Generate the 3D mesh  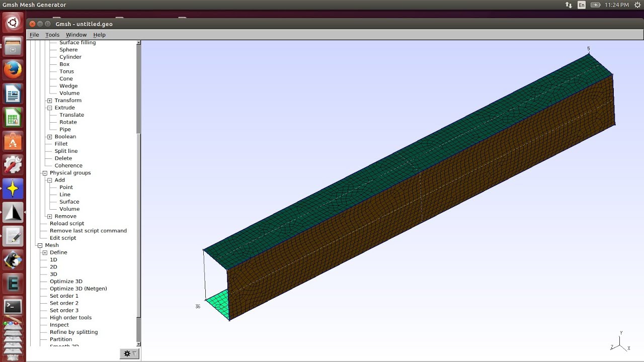(53, 274)
